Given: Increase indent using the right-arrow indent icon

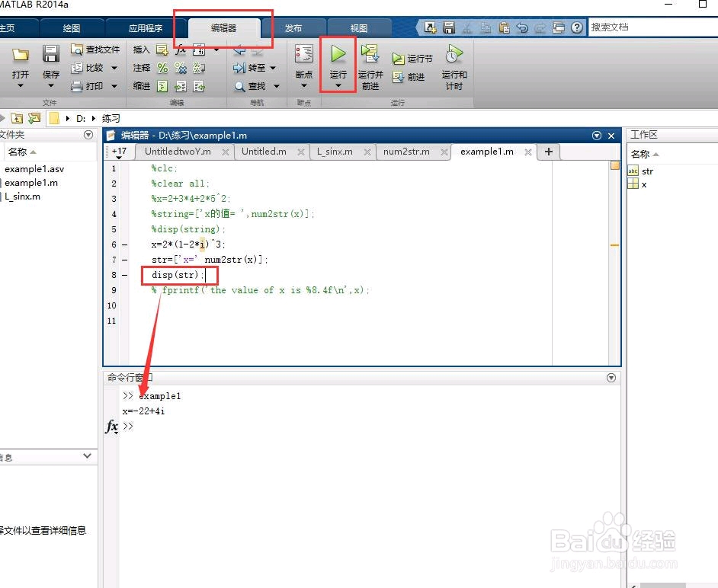Looking at the screenshot, I should [181, 86].
